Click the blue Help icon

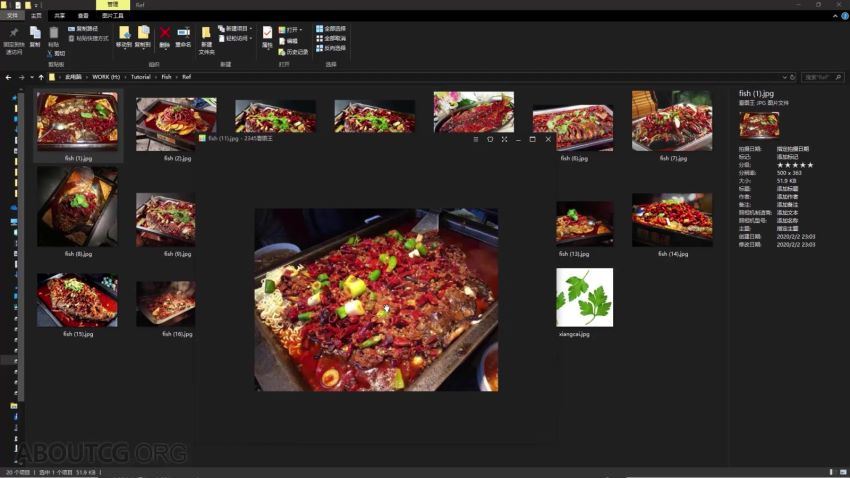point(845,16)
